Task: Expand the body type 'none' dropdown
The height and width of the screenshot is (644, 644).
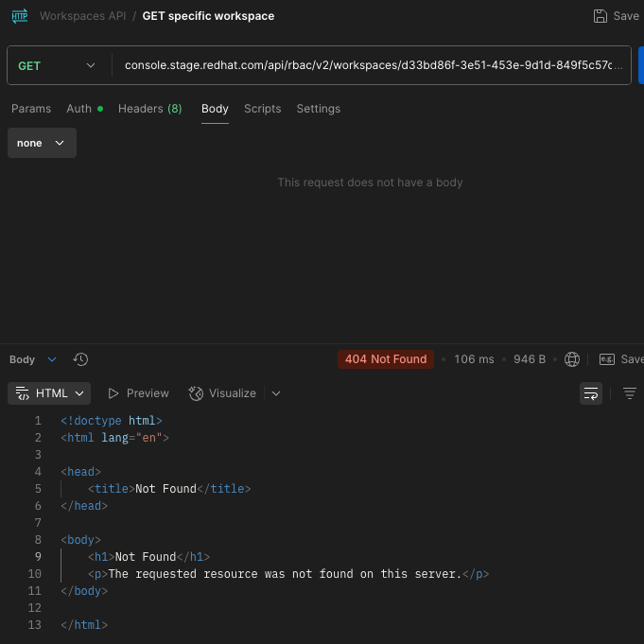Action: coord(42,143)
